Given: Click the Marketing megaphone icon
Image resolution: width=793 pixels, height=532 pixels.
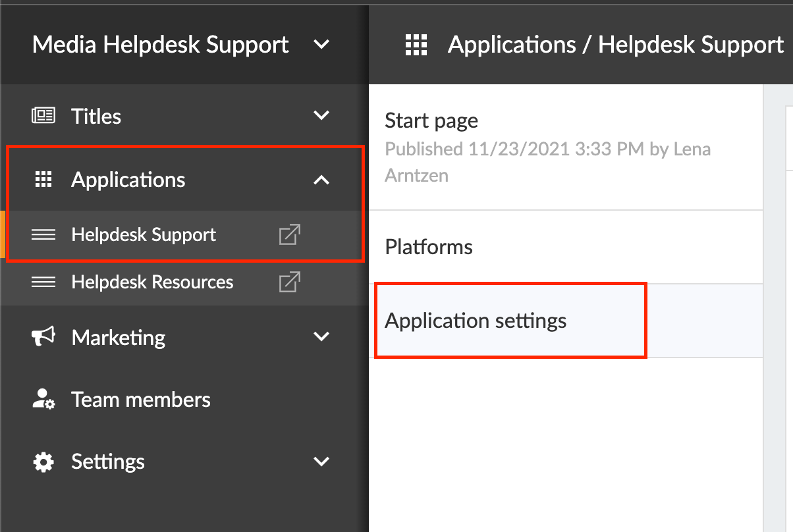Looking at the screenshot, I should click(43, 337).
